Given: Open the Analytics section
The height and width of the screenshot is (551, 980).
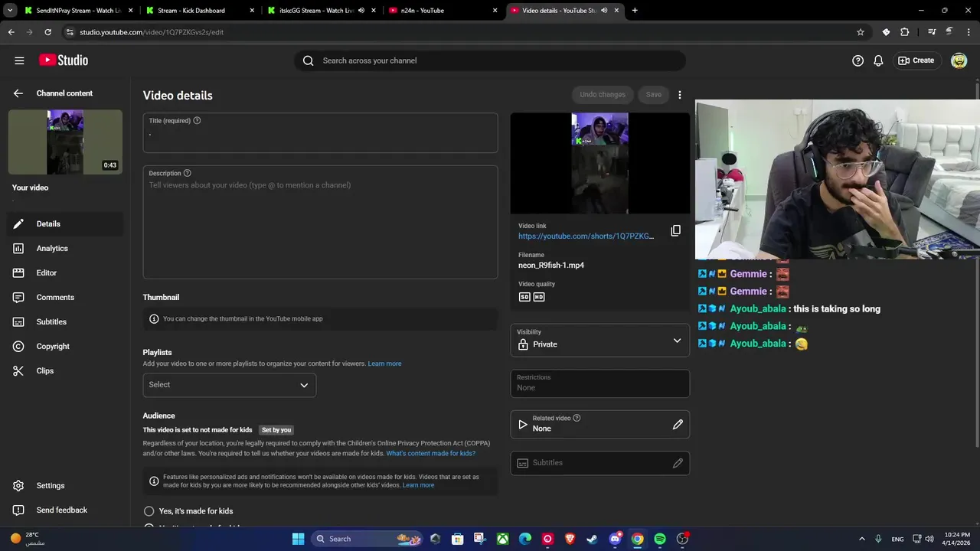Looking at the screenshot, I should (65, 248).
